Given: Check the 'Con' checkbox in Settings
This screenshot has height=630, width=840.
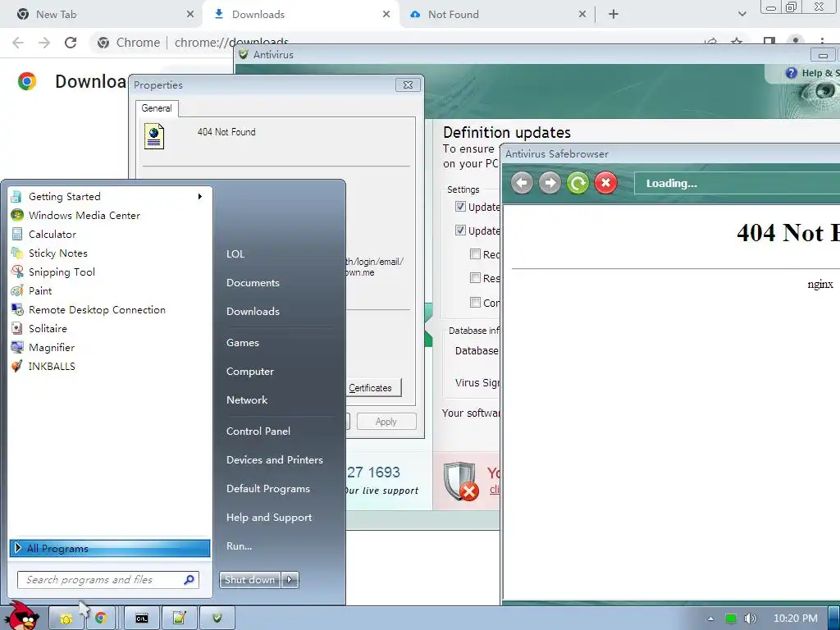Looking at the screenshot, I should pyautogui.click(x=475, y=302).
